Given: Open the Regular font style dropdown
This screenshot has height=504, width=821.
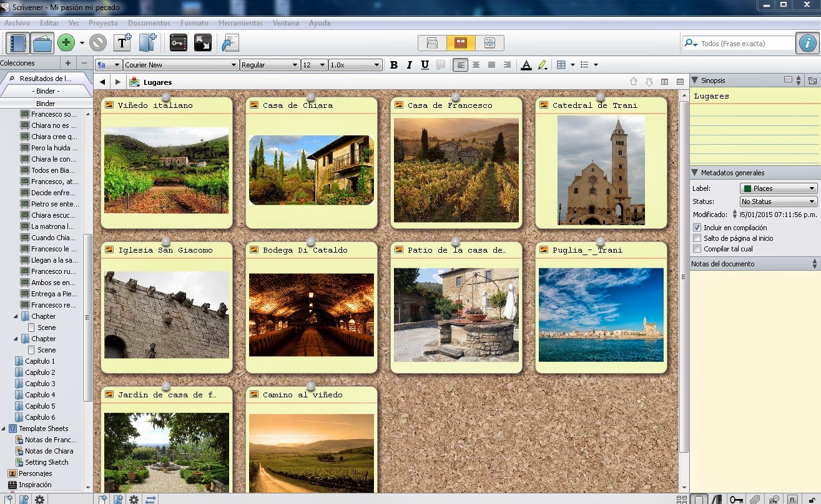Looking at the screenshot, I should [270, 65].
